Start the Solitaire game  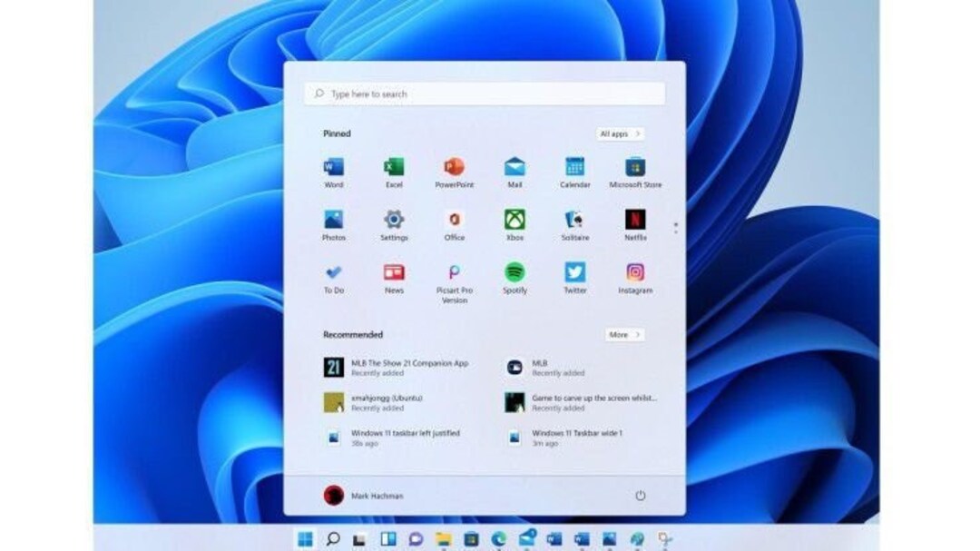pyautogui.click(x=575, y=226)
